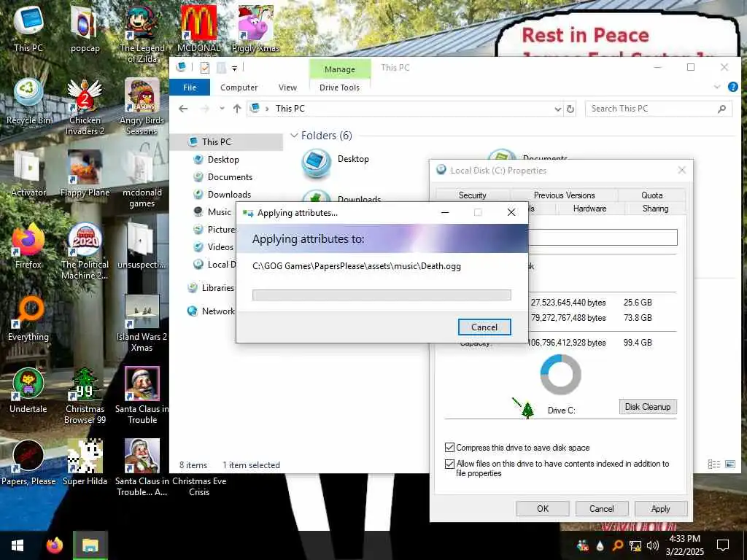Launch Christmas Browser 99 shortcut

(x=85, y=395)
